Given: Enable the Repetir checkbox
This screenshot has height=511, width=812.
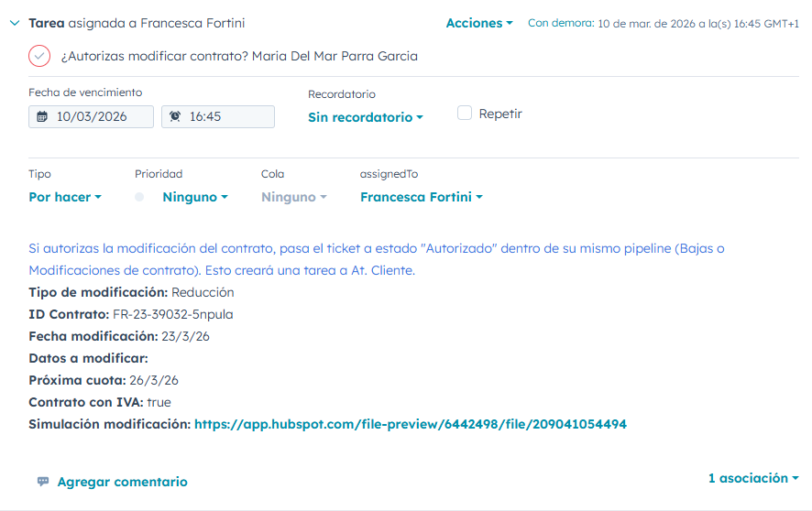Looking at the screenshot, I should pos(465,113).
